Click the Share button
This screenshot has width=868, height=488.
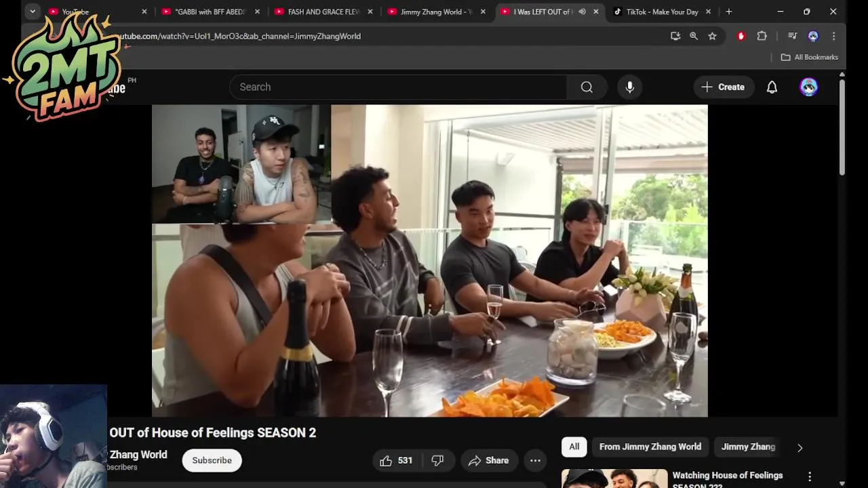(x=489, y=460)
